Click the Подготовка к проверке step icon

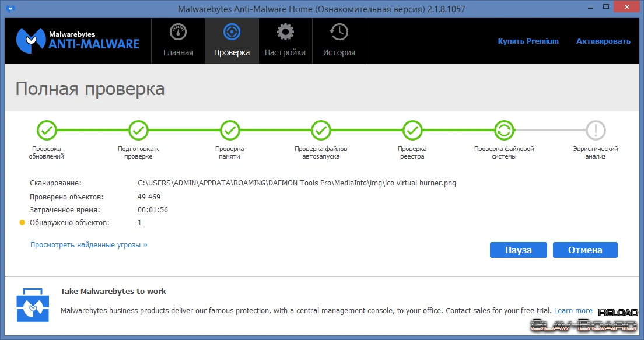pyautogui.click(x=138, y=131)
